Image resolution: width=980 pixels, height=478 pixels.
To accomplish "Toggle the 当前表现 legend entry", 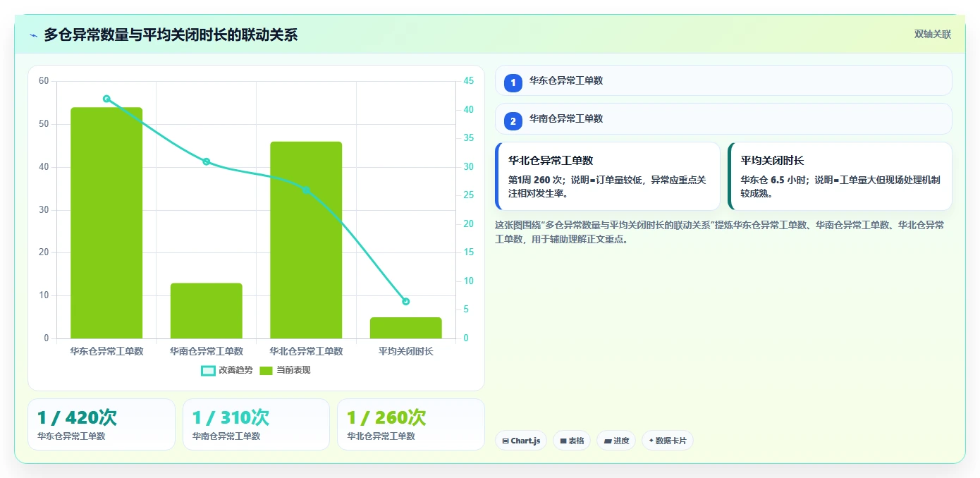I will [285, 370].
